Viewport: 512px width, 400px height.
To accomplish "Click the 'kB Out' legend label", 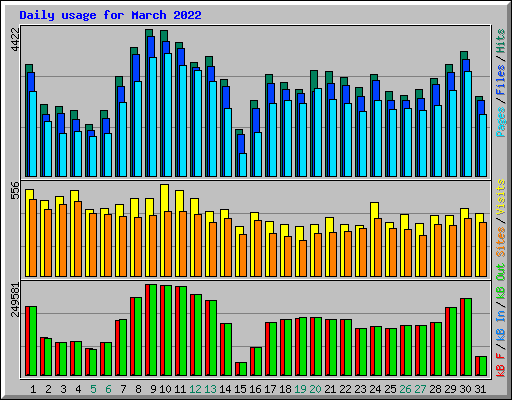I will click(x=501, y=281).
